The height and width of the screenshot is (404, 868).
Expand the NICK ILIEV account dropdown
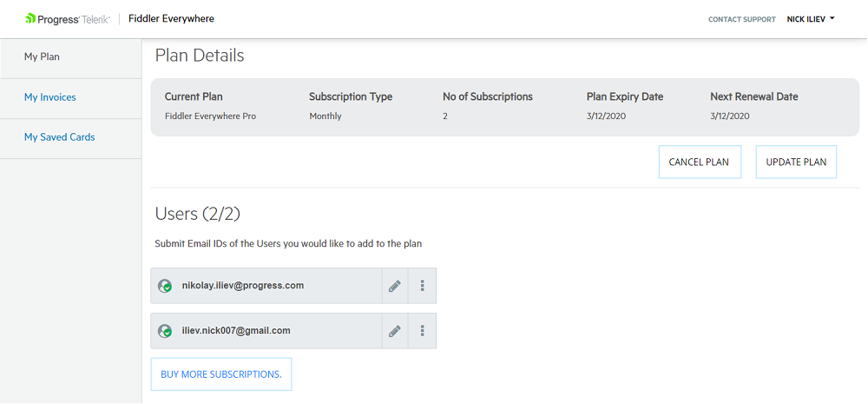tap(811, 19)
